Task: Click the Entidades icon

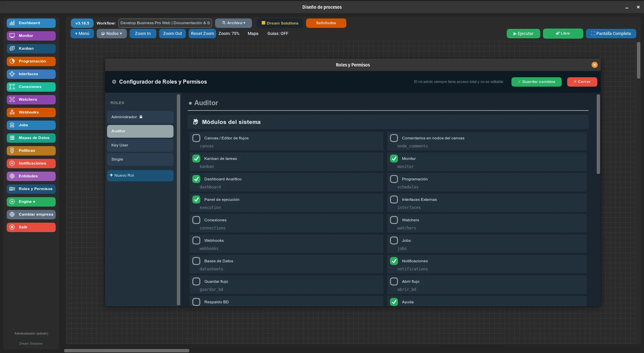Action: click(12, 176)
